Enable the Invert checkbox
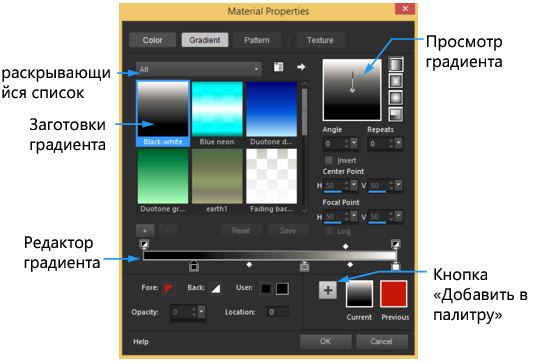 pos(329,160)
